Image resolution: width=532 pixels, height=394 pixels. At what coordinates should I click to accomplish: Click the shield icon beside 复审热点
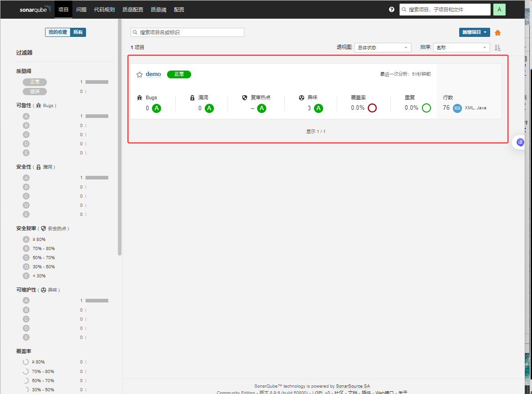tap(244, 98)
